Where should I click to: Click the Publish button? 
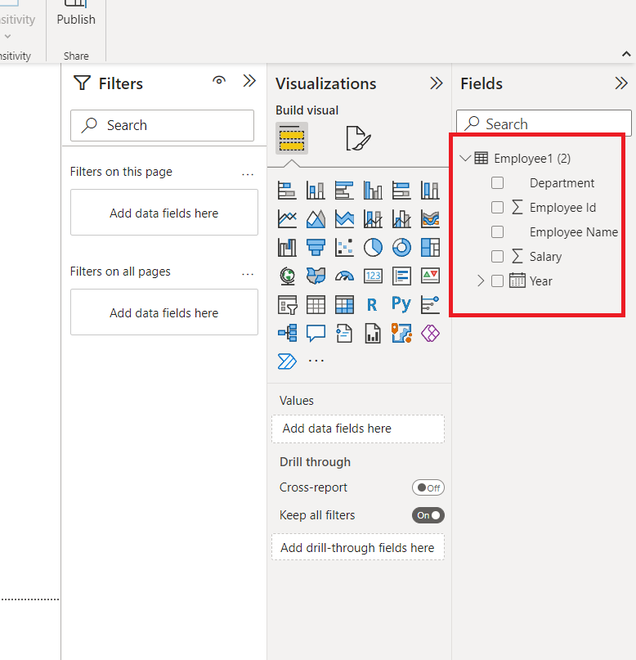[76, 13]
